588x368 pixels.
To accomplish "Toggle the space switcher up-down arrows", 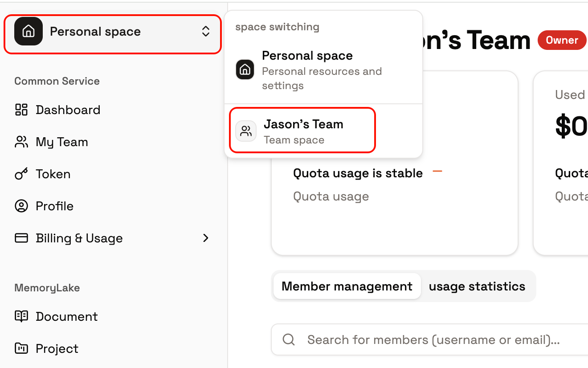I will click(x=206, y=31).
